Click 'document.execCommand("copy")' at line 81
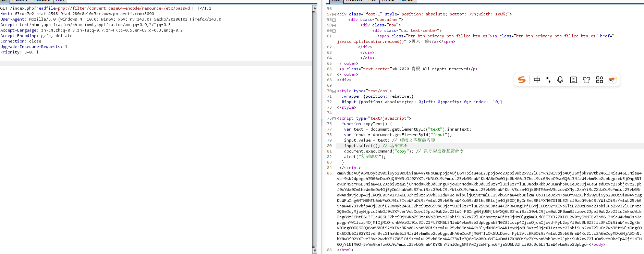This screenshot has height=254, width=644. point(378,151)
